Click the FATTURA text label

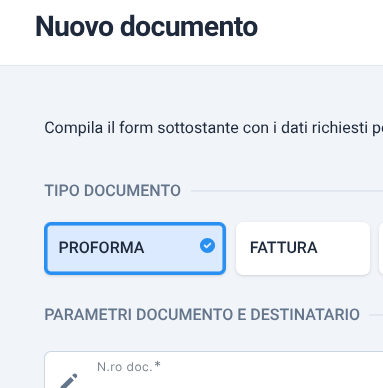(283, 248)
